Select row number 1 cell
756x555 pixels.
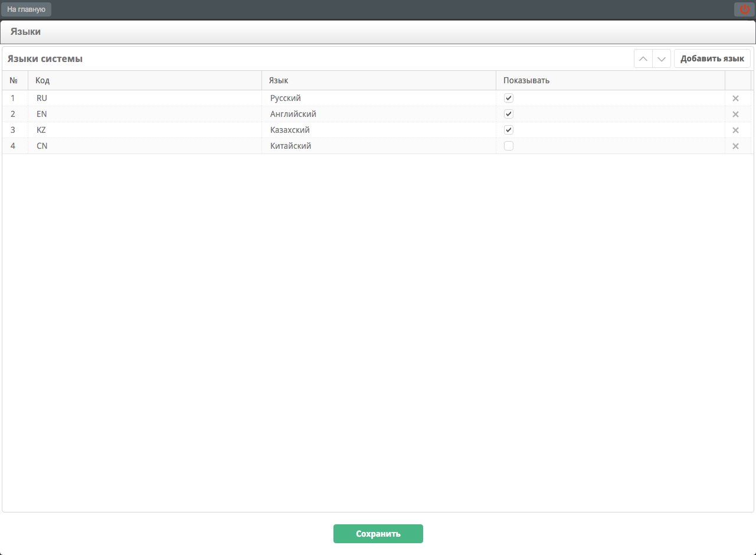15,98
